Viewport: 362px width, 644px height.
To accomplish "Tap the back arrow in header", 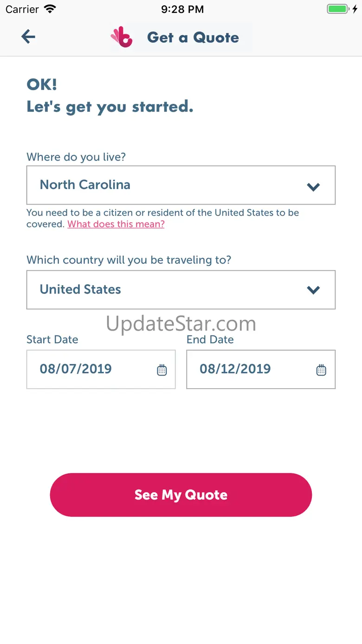I will click(28, 37).
